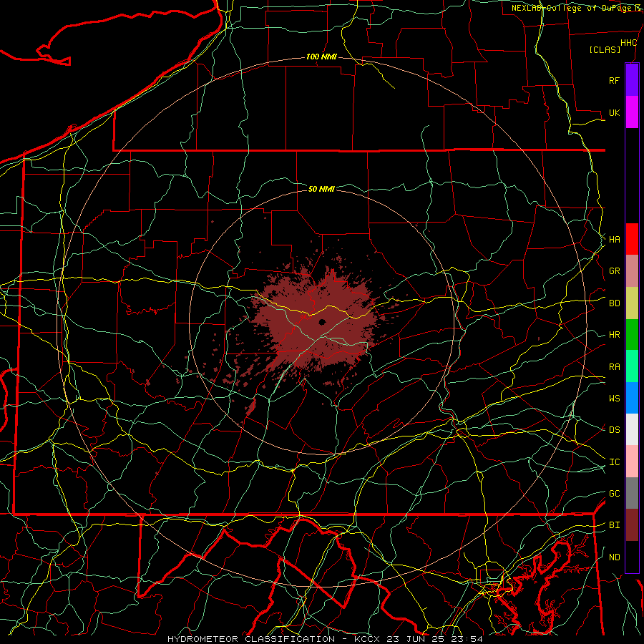Click the 'UK' legend label
The height and width of the screenshot is (644, 644).
click(614, 112)
